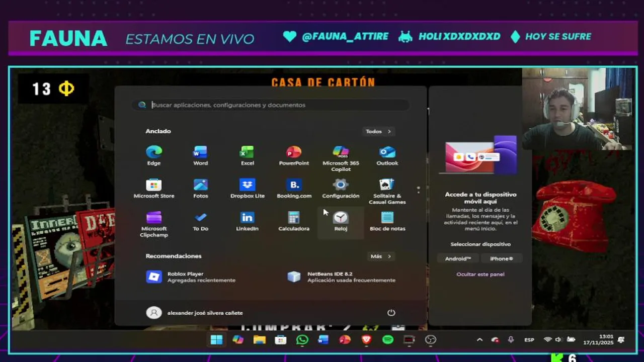Show hidden tray icons chevron

pyautogui.click(x=479, y=340)
